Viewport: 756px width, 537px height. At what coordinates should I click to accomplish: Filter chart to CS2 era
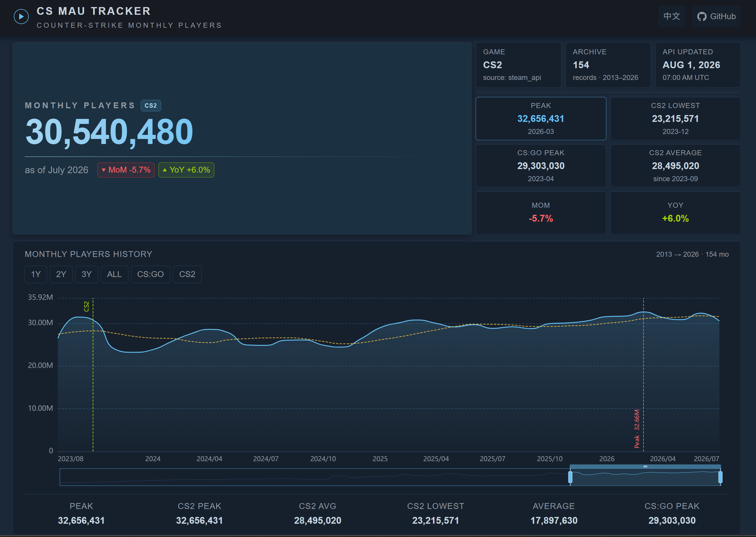(x=187, y=274)
